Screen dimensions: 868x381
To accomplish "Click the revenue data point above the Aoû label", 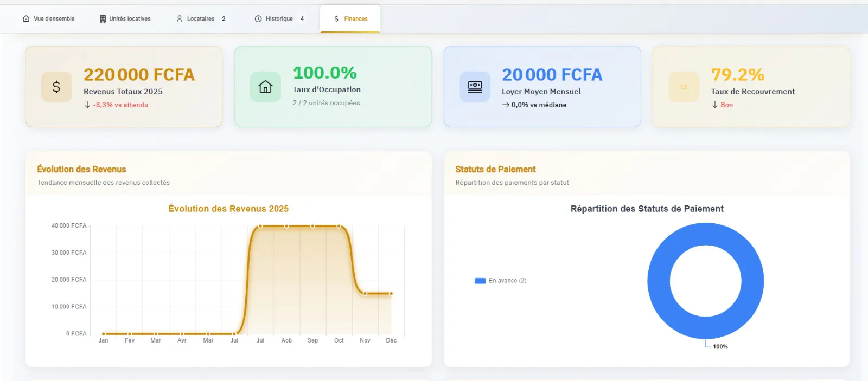I will [x=286, y=226].
